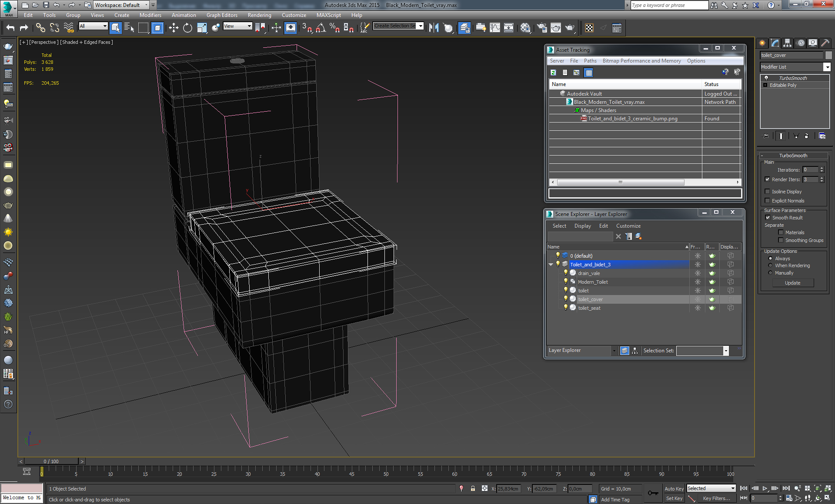Enable Explicit Normals checkbox
Image resolution: width=835 pixels, height=504 pixels.
point(768,201)
